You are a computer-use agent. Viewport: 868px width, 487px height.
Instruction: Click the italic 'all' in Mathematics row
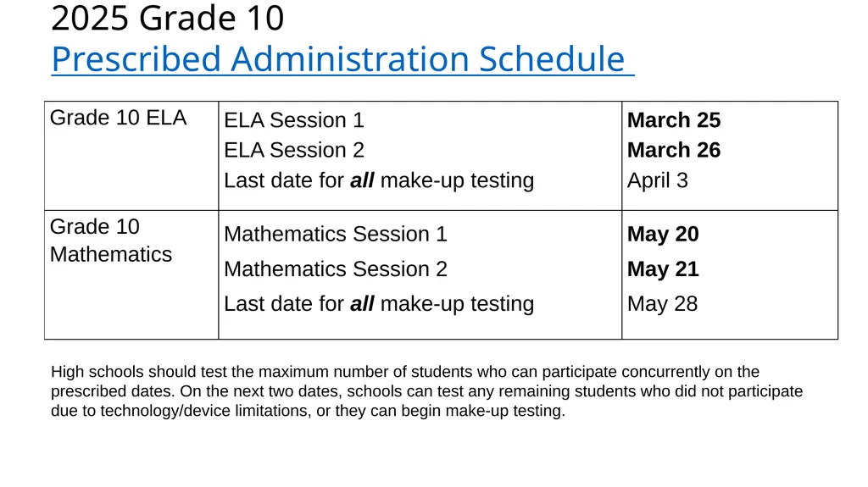click(362, 304)
